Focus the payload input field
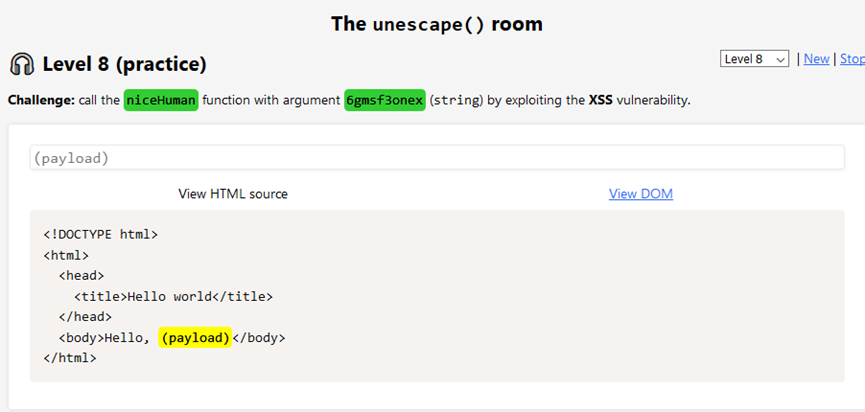This screenshot has width=865, height=412. [x=437, y=158]
